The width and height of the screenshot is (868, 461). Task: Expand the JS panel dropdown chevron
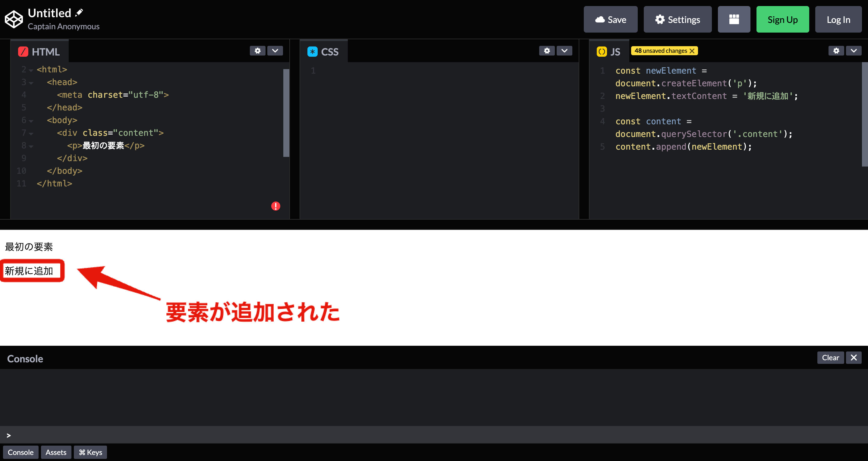(854, 51)
